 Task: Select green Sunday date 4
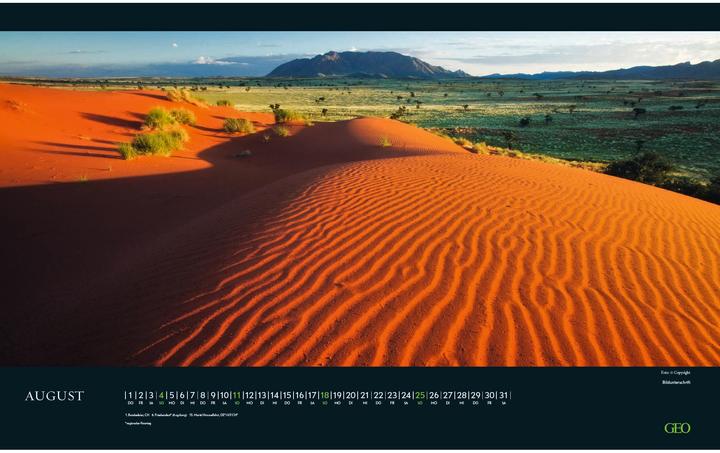coord(162,395)
